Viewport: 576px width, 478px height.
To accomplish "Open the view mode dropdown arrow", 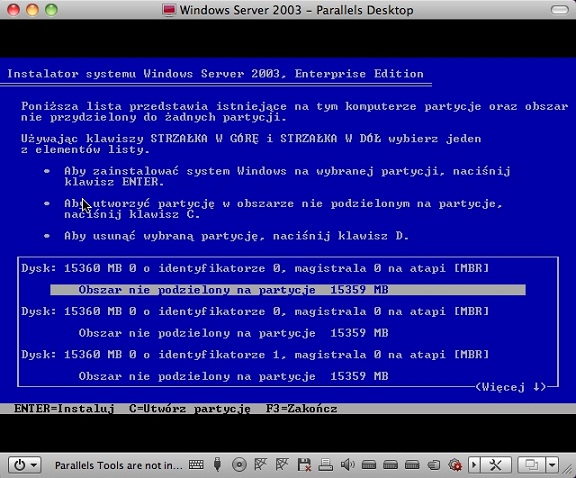I will pos(552,465).
